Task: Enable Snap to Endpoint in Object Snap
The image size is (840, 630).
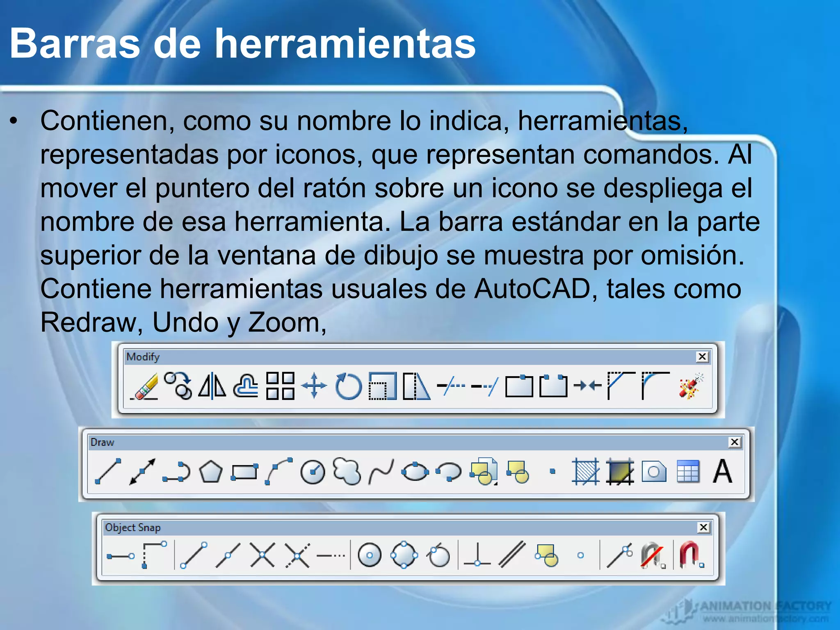Action: [x=194, y=555]
